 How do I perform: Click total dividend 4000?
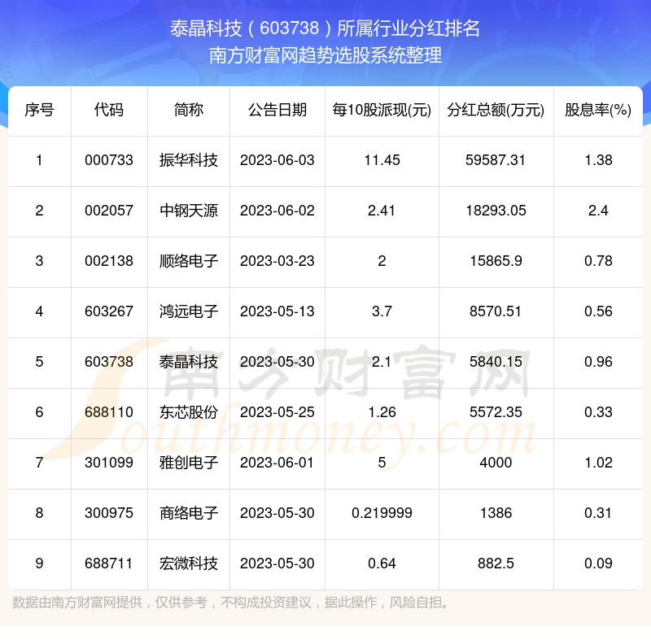(496, 463)
